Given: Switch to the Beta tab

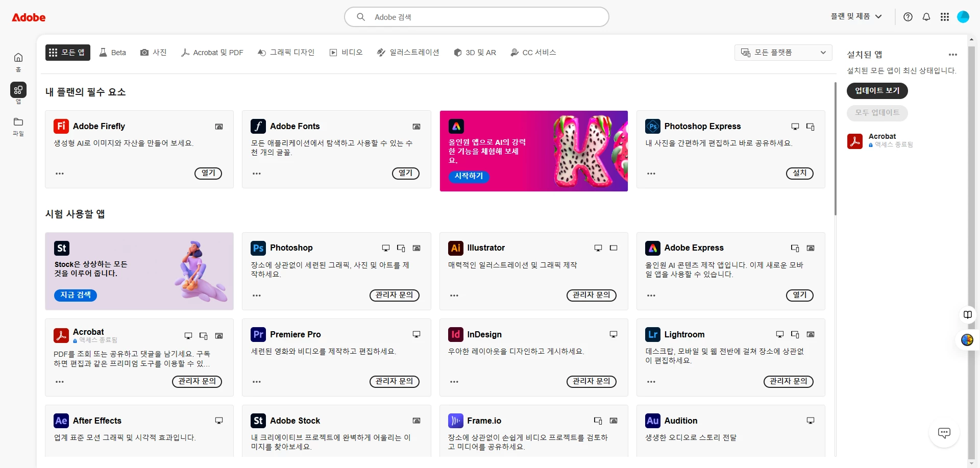Looking at the screenshot, I should [x=113, y=53].
